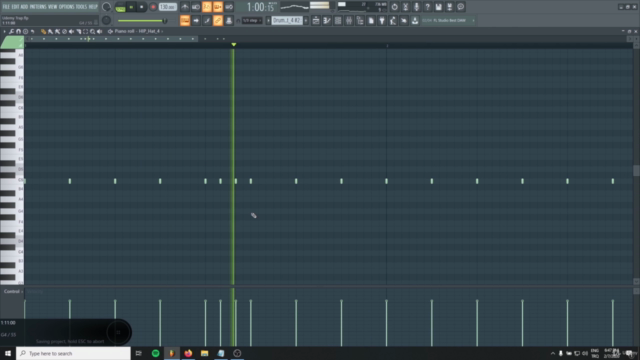This screenshot has height=360, width=640.
Task: Open the tempo tapper
Action: pos(393,20)
